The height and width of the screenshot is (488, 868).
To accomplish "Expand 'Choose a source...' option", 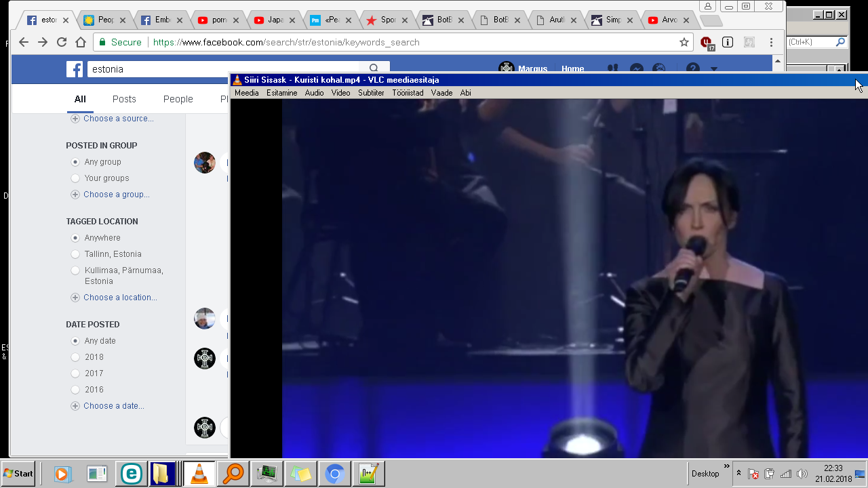I will coord(113,119).
